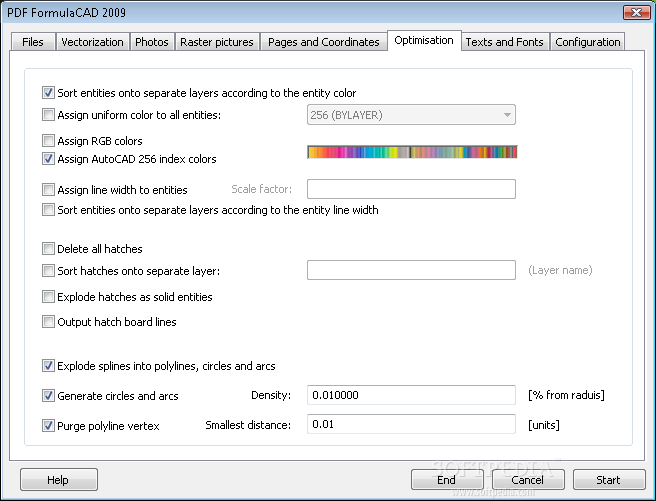Click the End button
This screenshot has width=656, height=501.
click(x=447, y=480)
